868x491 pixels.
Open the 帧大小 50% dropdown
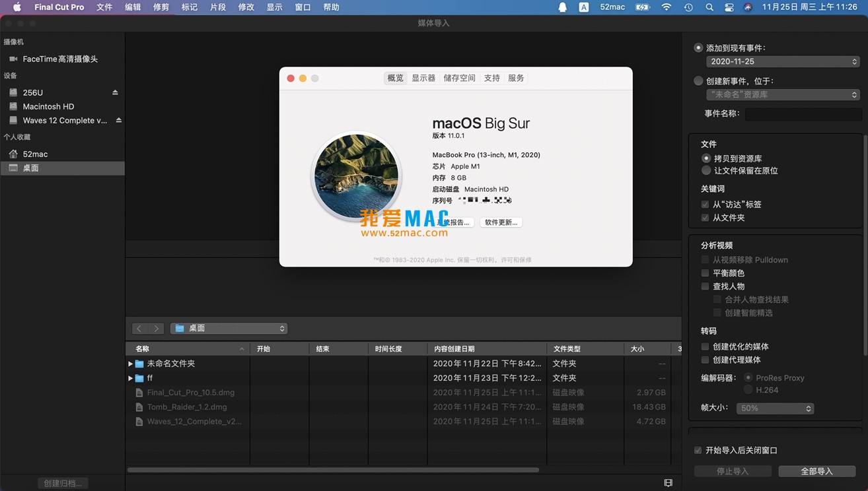[775, 409]
